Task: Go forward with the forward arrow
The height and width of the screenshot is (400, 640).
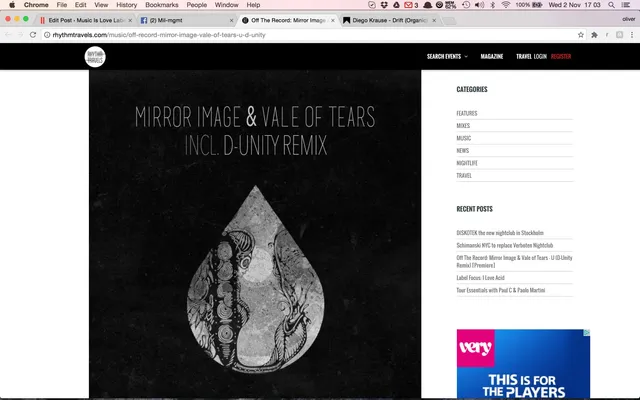Action: pyautogui.click(x=20, y=35)
